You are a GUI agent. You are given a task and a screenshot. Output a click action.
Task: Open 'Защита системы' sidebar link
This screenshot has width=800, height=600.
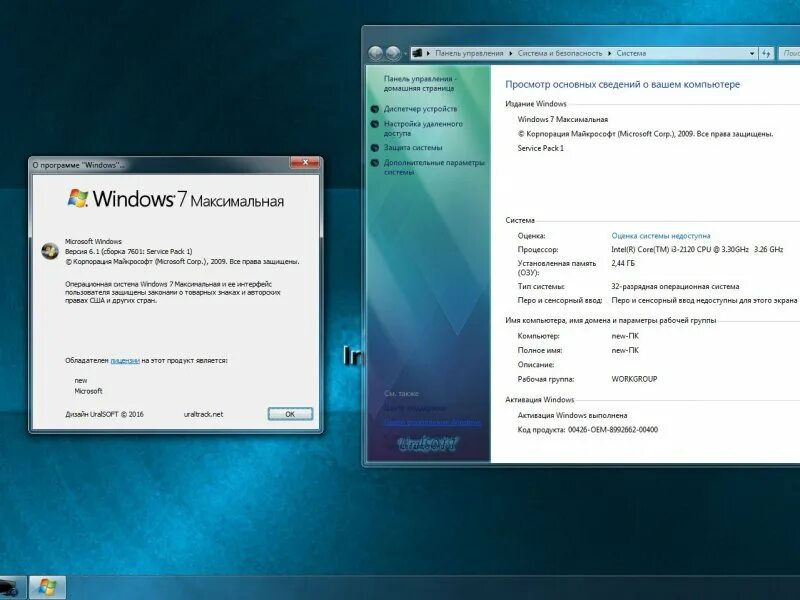pos(413,147)
